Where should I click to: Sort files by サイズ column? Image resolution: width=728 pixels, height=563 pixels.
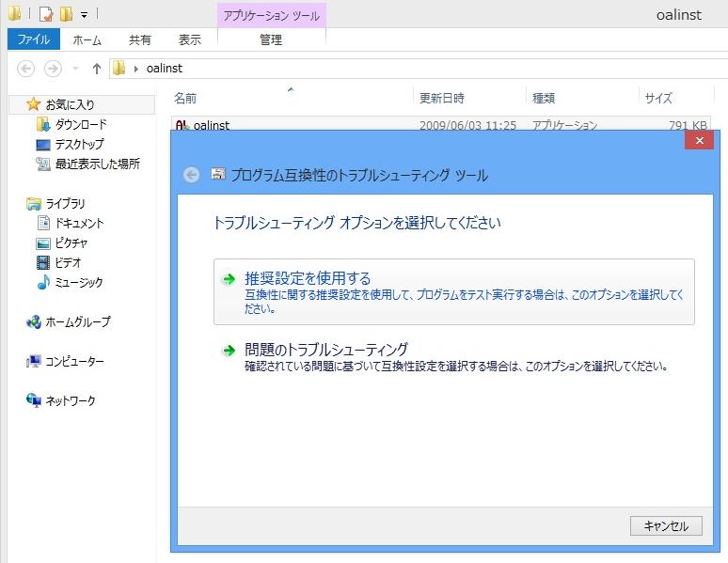point(657,98)
